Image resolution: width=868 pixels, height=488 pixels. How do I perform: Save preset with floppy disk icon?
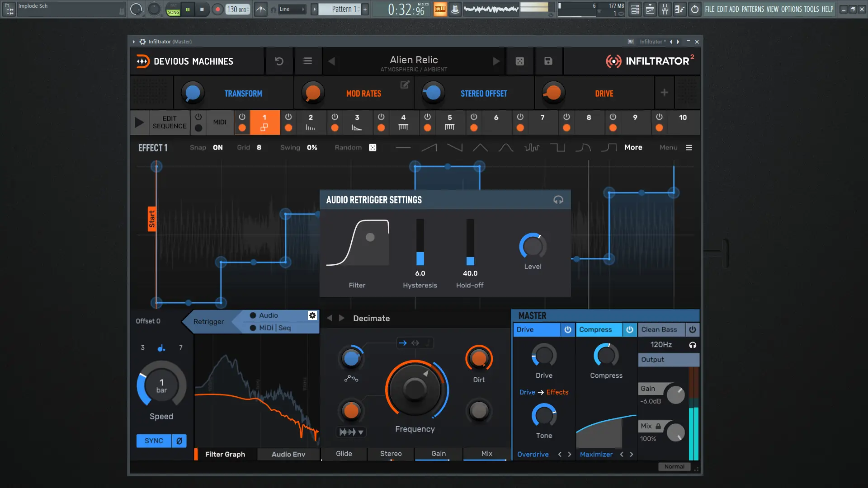548,61
